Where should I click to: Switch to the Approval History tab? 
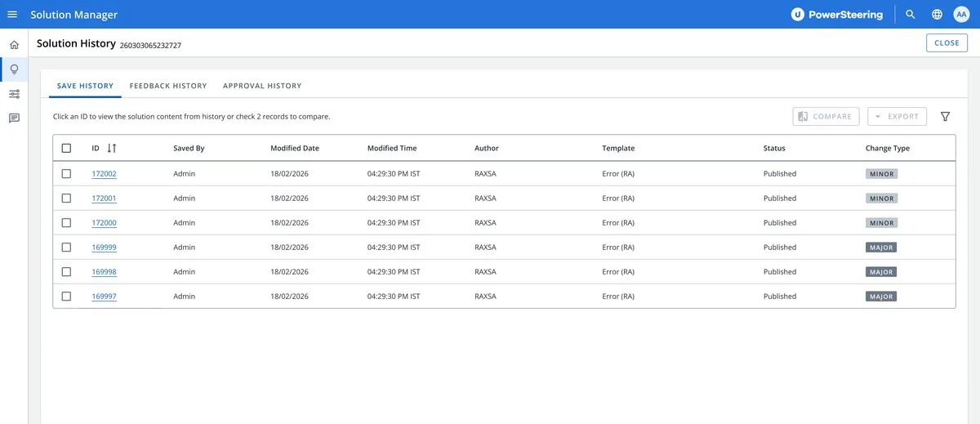pyautogui.click(x=262, y=86)
